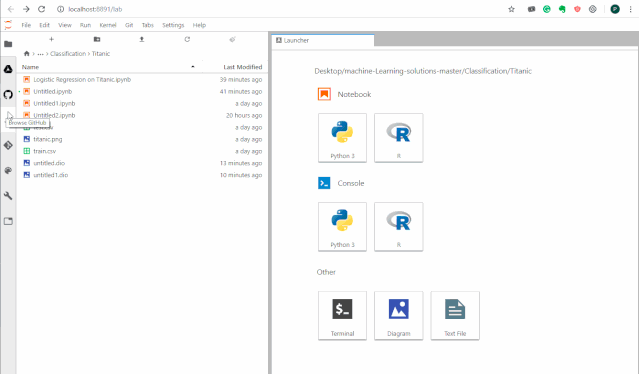Open the File Browser sidebar tab
Image resolution: width=639 pixels, height=374 pixels.
[x=8, y=44]
